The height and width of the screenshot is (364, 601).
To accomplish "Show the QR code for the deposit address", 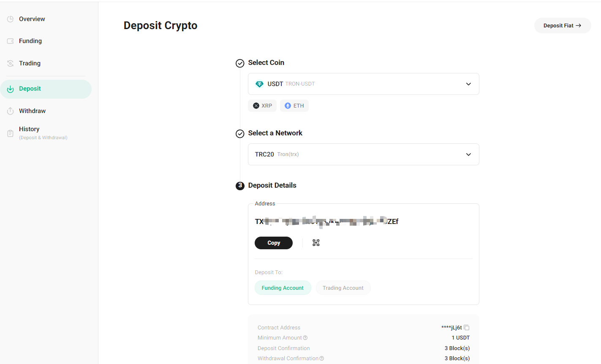I will 315,243.
